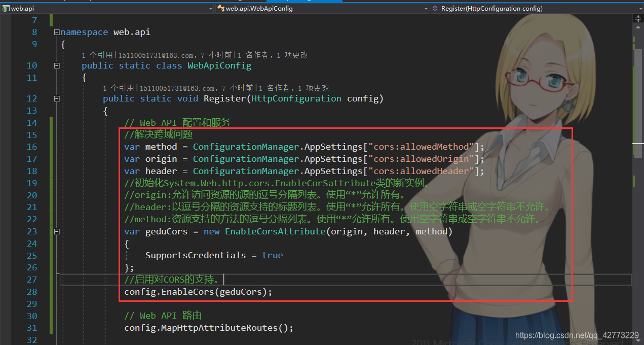Click the '//解决跨域问题' comment
Screen dimensions: 644x345
click(x=159, y=134)
